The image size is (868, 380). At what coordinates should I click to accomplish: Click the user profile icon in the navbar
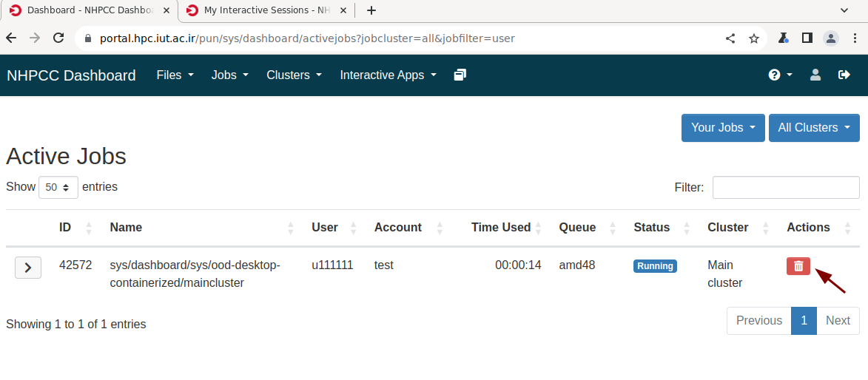815,75
